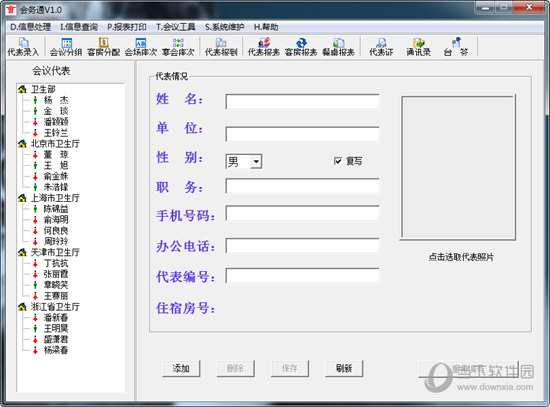Focus the 单位 input field
Image resolution: width=550 pixels, height=407 pixels.
302,134
